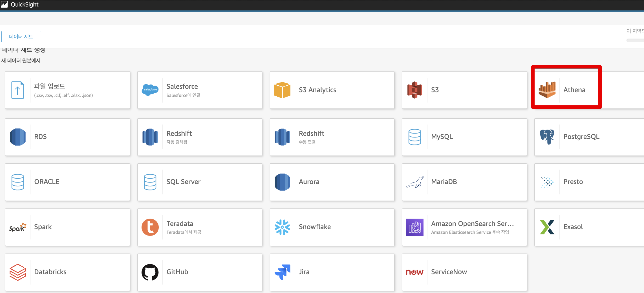644x293 pixels.
Task: Click the '새 데이터 원본에서' heading
Action: click(21, 61)
